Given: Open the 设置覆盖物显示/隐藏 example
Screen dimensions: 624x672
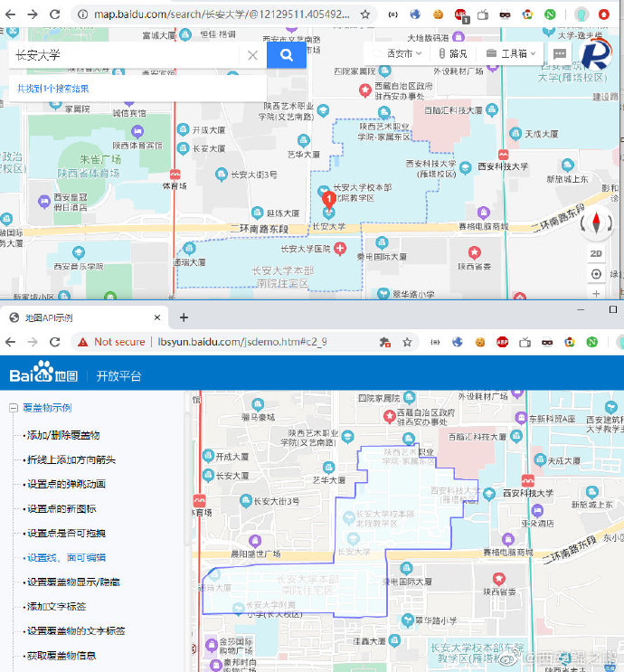Looking at the screenshot, I should click(x=73, y=582).
